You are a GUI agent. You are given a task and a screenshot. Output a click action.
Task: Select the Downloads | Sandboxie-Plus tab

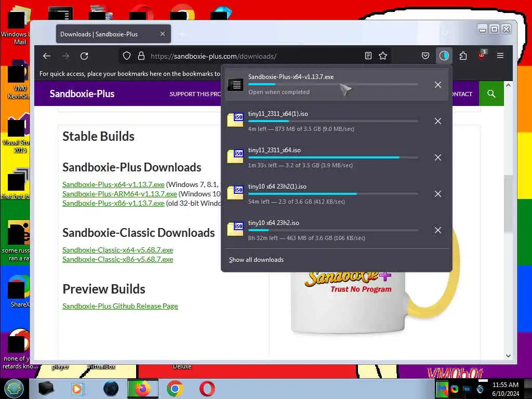[x=113, y=34]
